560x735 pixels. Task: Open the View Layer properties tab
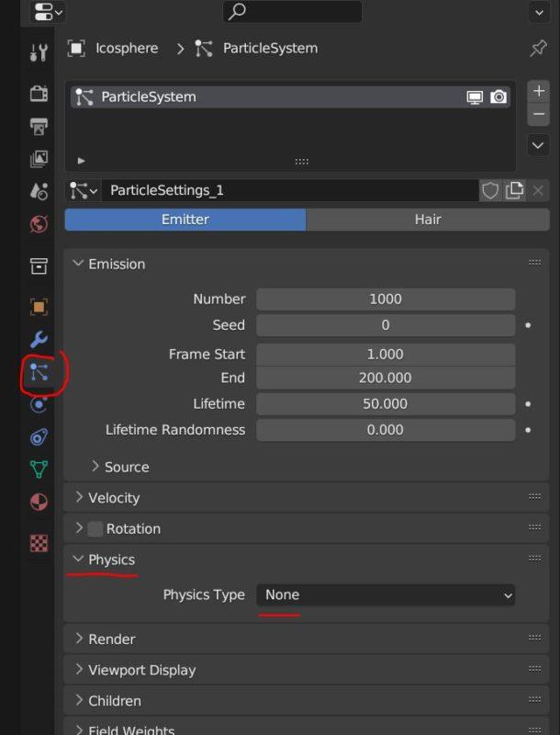[x=39, y=158]
